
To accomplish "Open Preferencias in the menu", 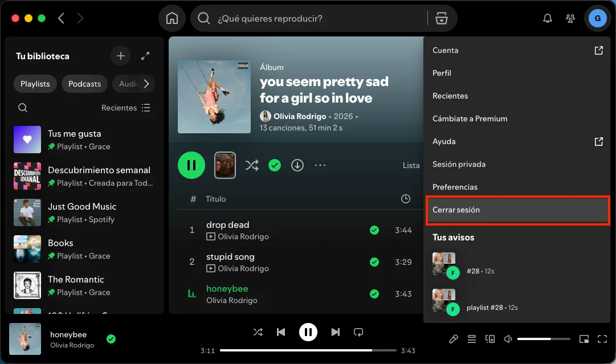I will 517,187.
